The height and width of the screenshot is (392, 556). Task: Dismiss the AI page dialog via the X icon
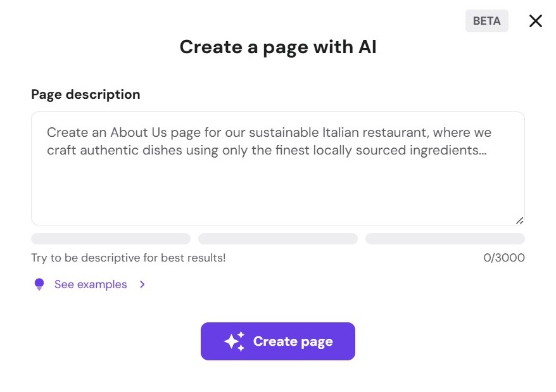point(535,21)
